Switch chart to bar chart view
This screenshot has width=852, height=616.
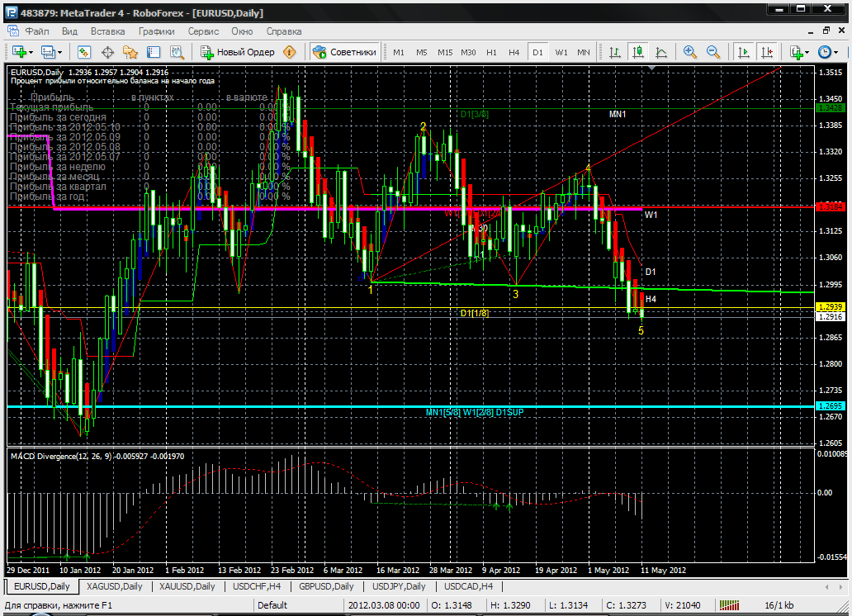tap(615, 52)
